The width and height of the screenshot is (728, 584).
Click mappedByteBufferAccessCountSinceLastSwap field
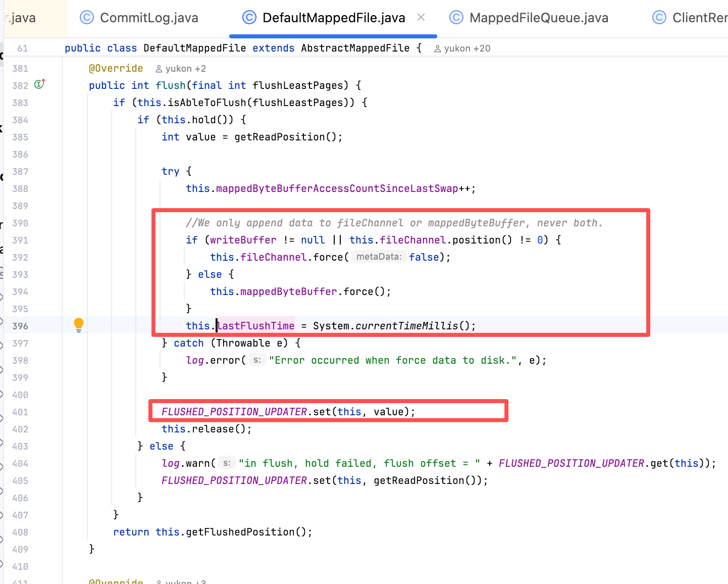point(337,188)
